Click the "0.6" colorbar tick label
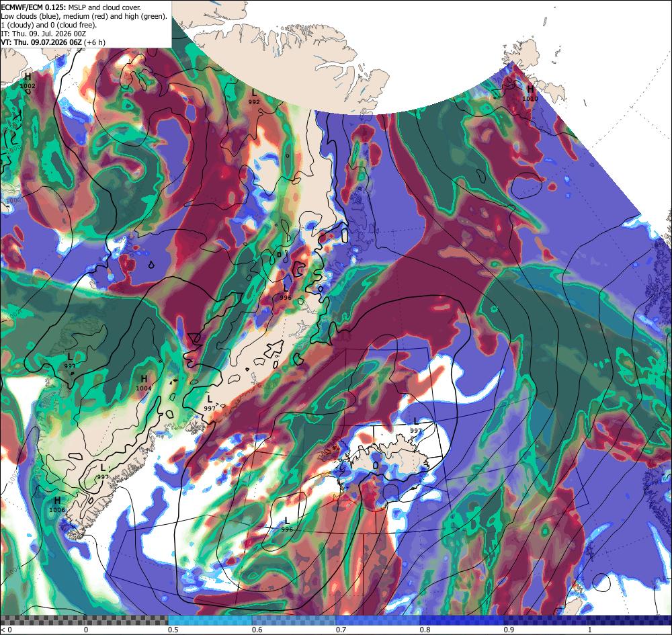 (257, 630)
